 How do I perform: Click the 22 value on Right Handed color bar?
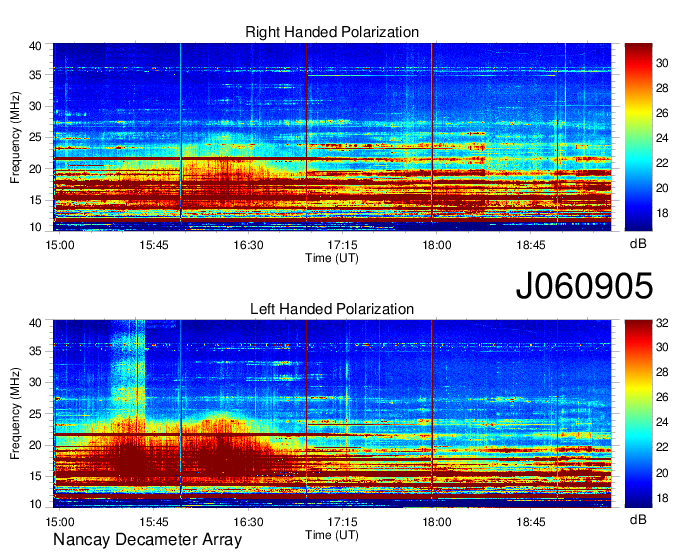(x=662, y=163)
